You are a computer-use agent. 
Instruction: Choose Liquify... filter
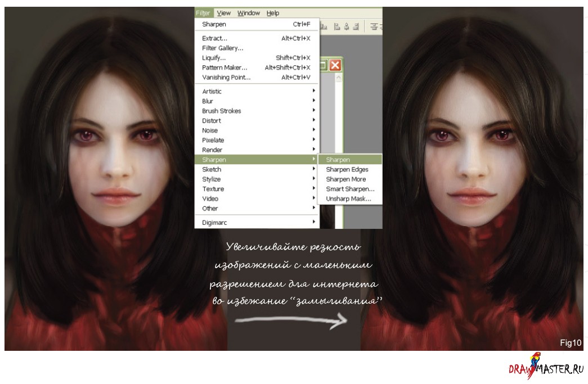[x=257, y=58]
